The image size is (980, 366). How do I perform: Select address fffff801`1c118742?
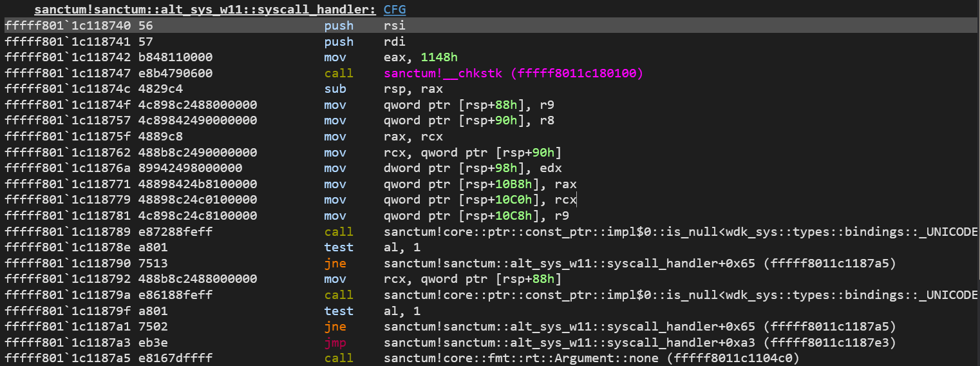coord(68,57)
